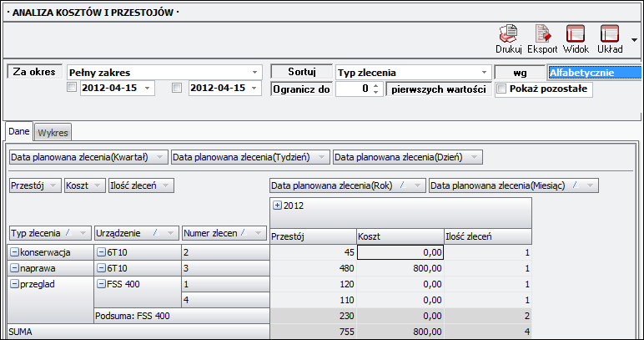Click the Urządzenie row field header
Image resolution: width=644 pixels, height=340 pixels.
[135, 233]
